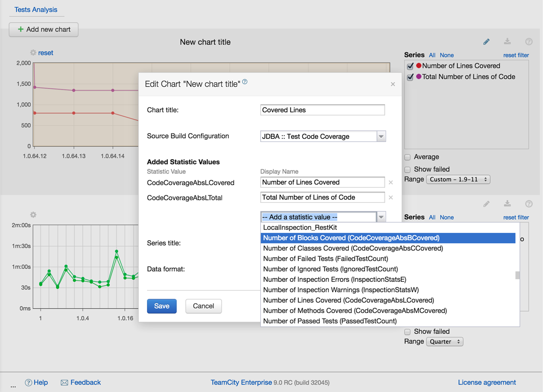
Task: Click the help icon next to dialog title
Action: (x=245, y=82)
